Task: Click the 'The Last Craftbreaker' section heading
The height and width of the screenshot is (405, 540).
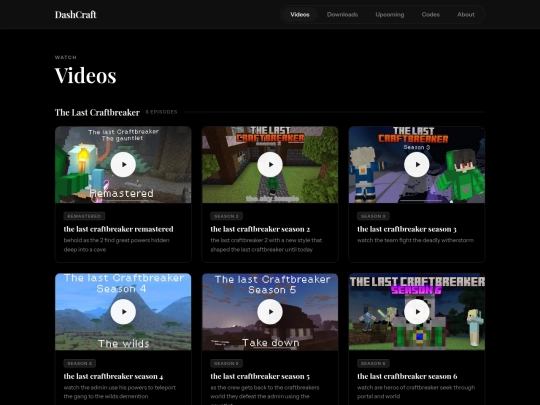Action: tap(97, 113)
